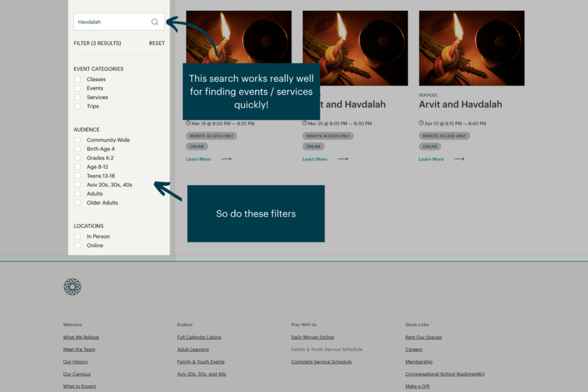
Task: Check the Events category
Action: pos(77,88)
